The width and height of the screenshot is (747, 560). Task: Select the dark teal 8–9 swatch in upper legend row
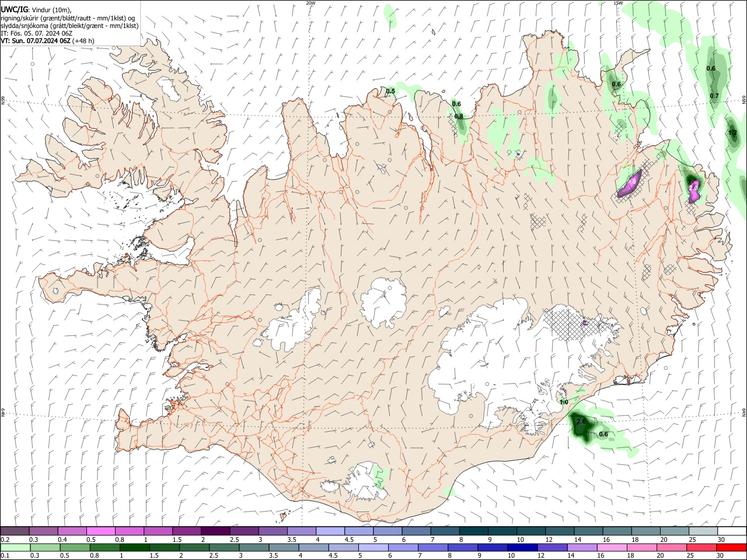[x=473, y=531]
